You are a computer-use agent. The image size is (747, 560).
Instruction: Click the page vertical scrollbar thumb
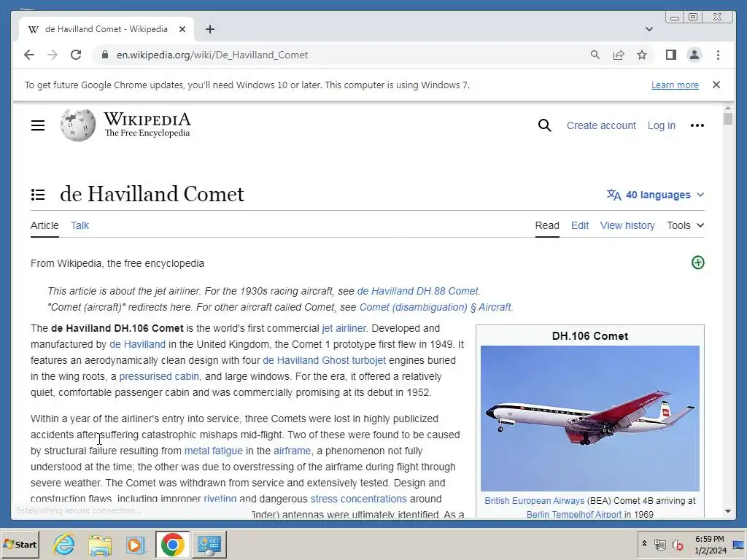[727, 118]
